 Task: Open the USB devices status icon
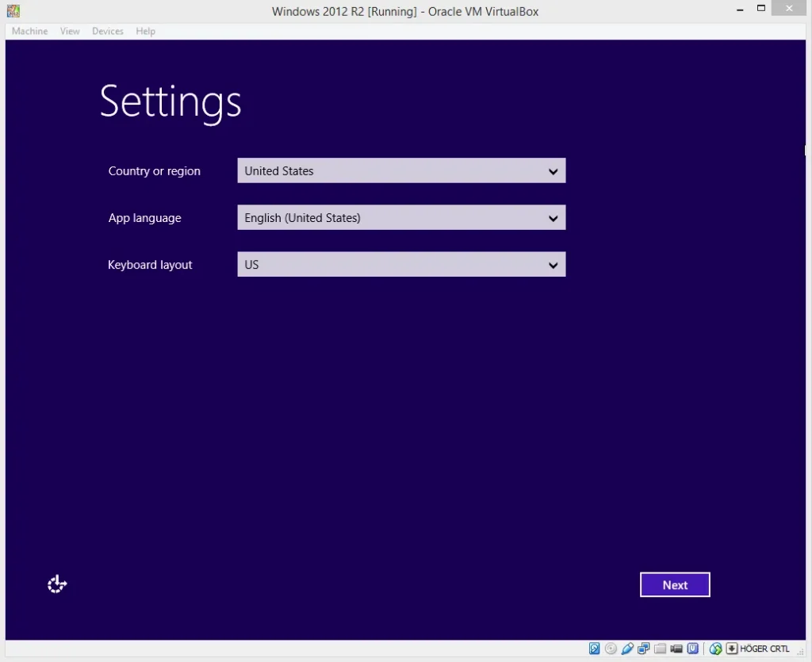tap(627, 649)
